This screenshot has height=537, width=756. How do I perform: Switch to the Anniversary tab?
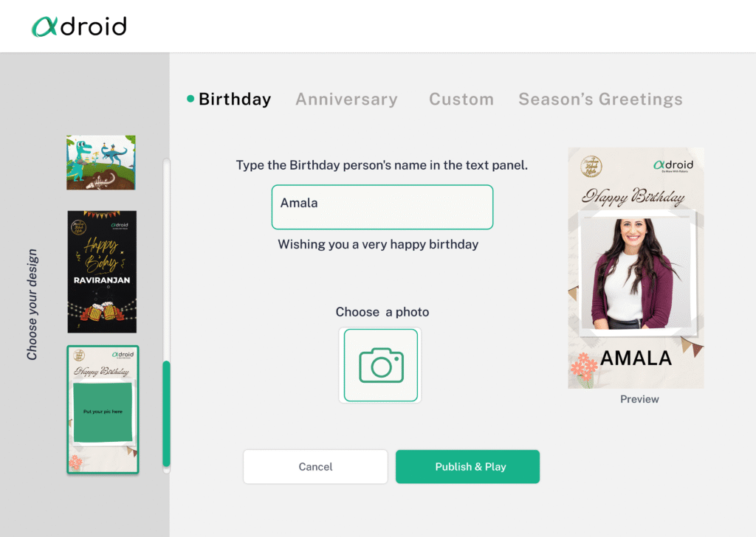click(x=346, y=99)
